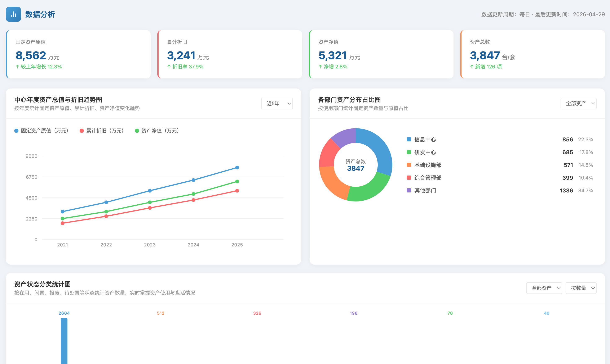Select the 其他部门 legend label
610x364 pixels.
(425, 191)
